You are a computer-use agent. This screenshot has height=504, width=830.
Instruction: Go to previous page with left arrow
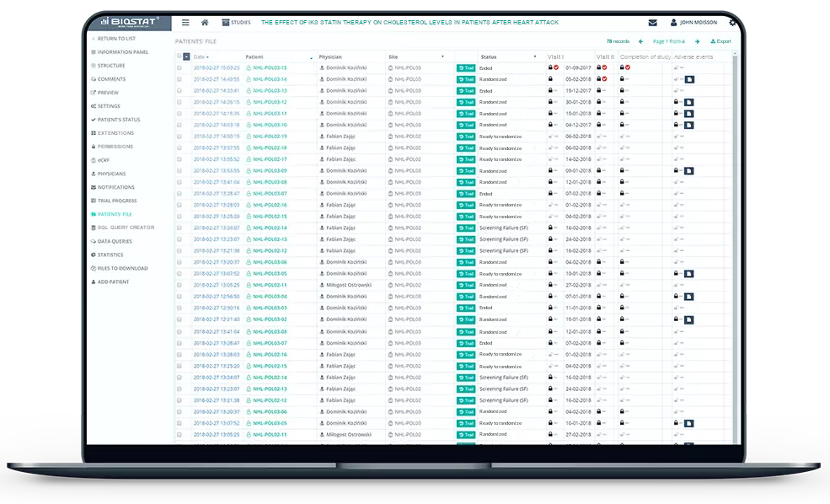pos(640,41)
